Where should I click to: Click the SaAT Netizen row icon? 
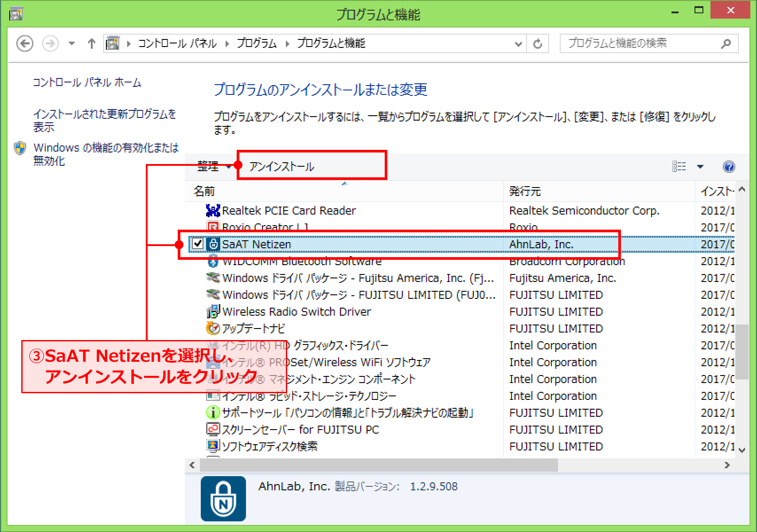tap(213, 244)
